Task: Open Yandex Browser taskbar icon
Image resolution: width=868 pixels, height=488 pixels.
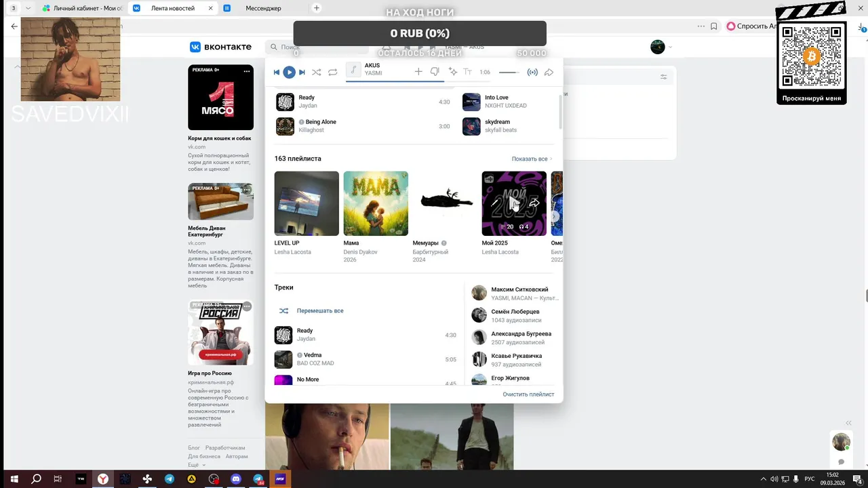Action: (x=102, y=479)
